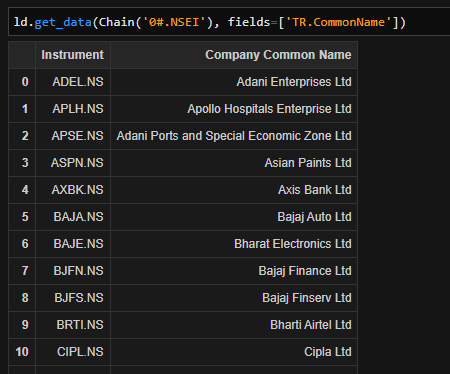Viewport: 450px width, 374px height.
Task: Select the Apollo Hospitals Enterprise Ltd cell
Action: click(x=234, y=109)
